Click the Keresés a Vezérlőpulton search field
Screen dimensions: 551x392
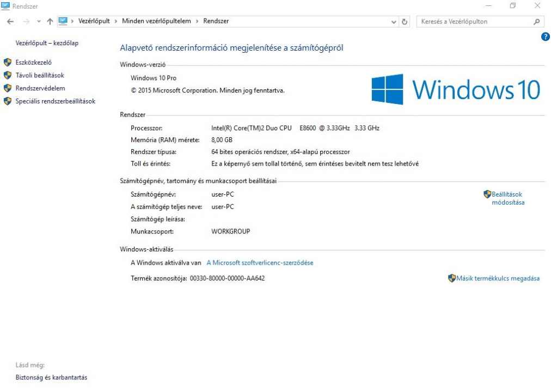tap(480, 21)
